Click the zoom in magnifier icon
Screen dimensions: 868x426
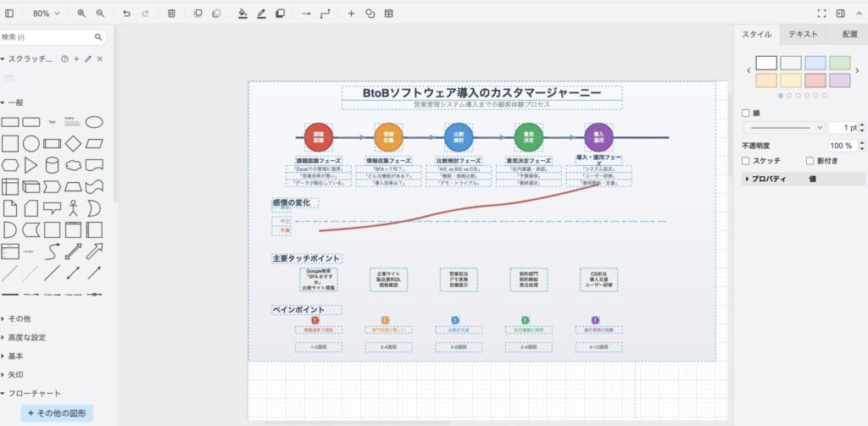point(81,14)
